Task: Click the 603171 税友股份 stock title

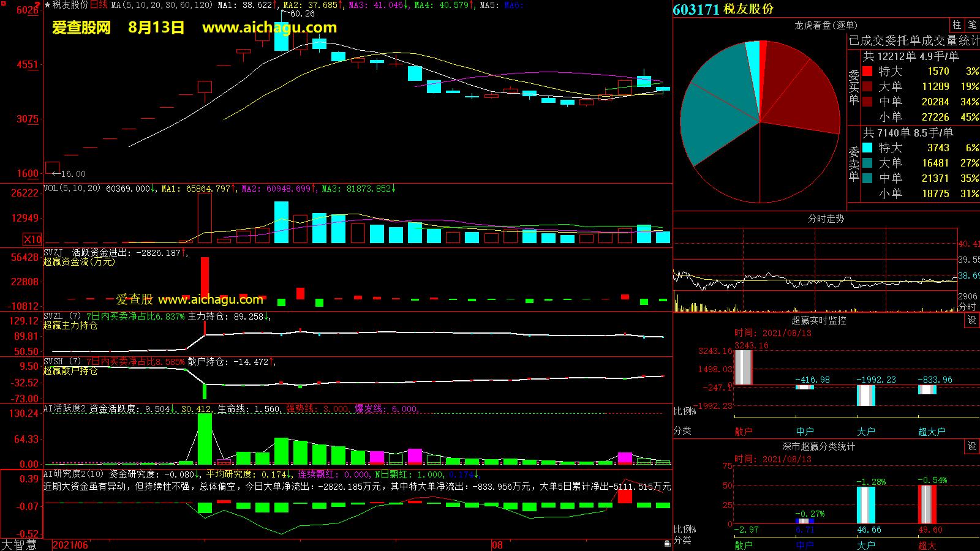Action: [x=723, y=9]
